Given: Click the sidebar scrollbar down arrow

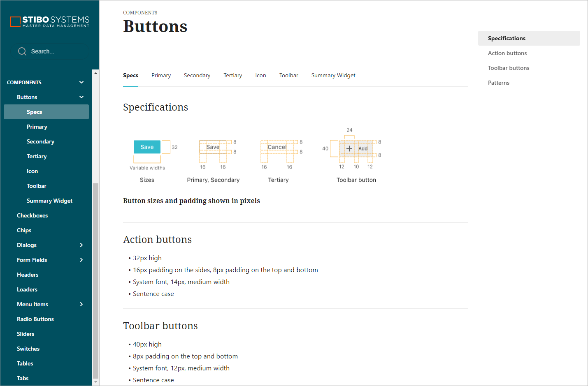Looking at the screenshot, I should (x=96, y=382).
